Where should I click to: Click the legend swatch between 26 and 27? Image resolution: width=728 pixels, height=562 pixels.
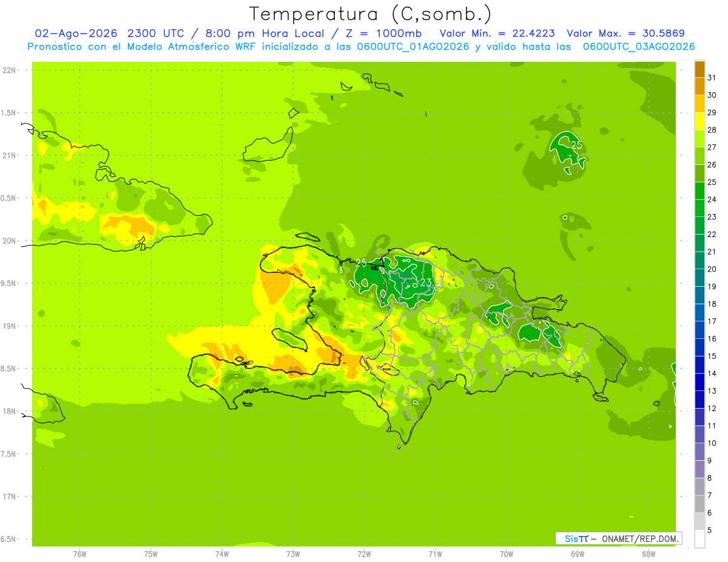click(x=699, y=156)
